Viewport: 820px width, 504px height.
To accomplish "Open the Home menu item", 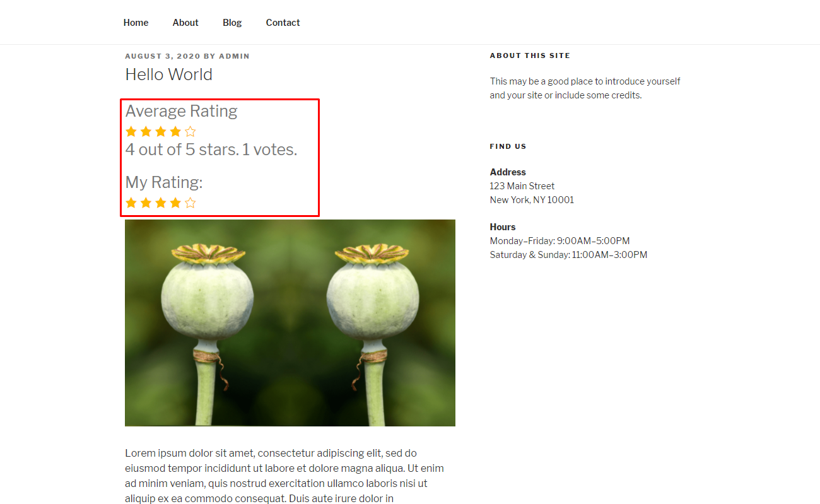I will point(136,23).
